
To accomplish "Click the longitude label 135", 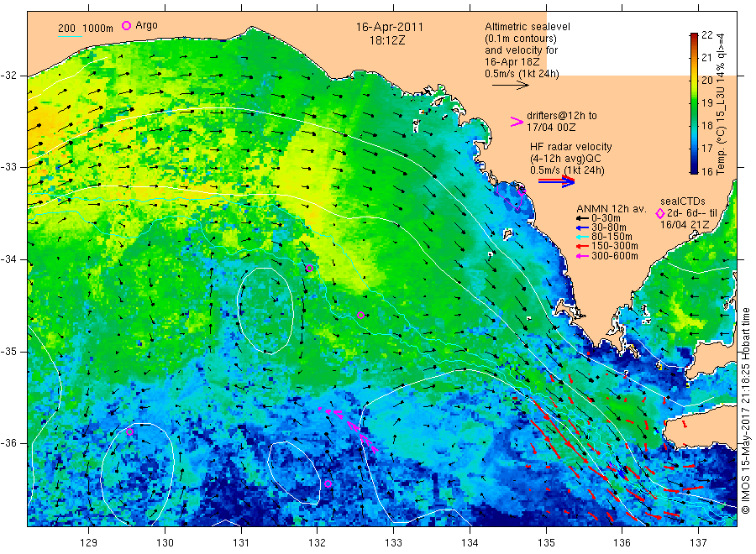I will coord(546,543).
